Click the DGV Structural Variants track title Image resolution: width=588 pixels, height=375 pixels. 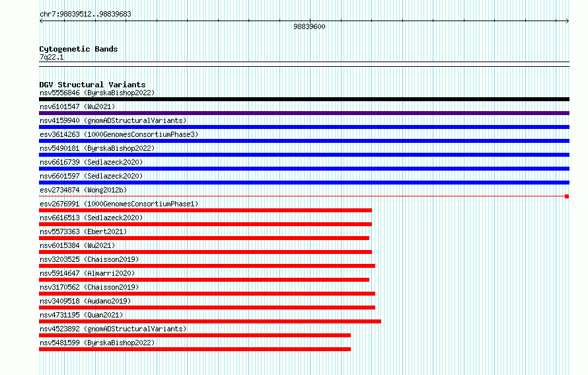point(92,85)
